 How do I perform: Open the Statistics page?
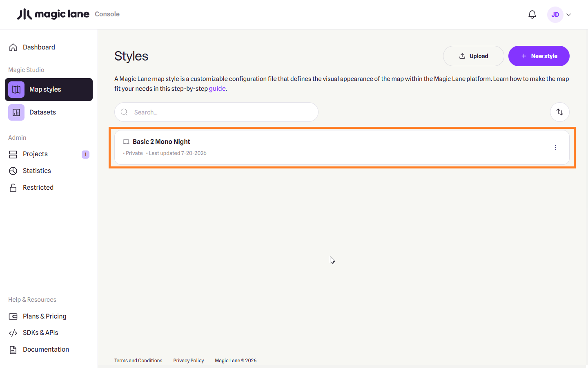[x=37, y=171]
